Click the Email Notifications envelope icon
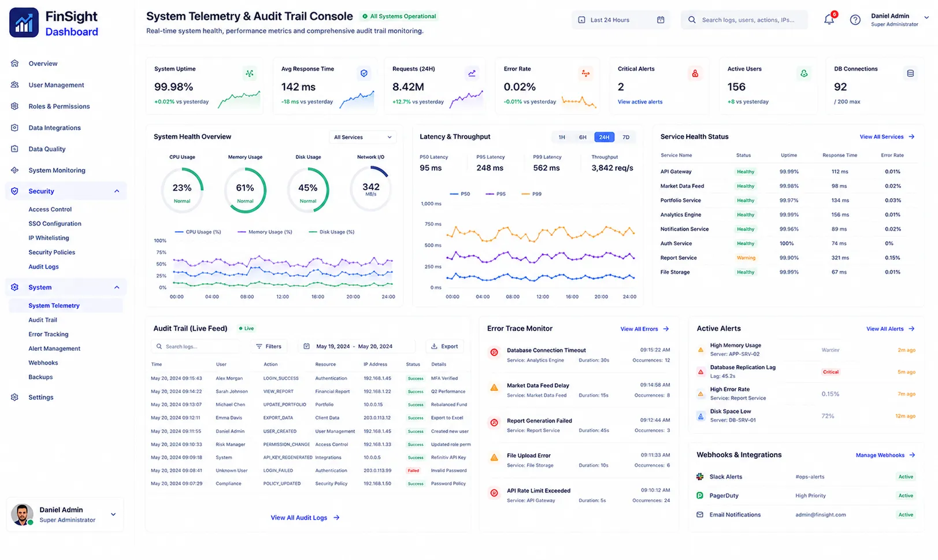938x560 pixels. coord(700,515)
